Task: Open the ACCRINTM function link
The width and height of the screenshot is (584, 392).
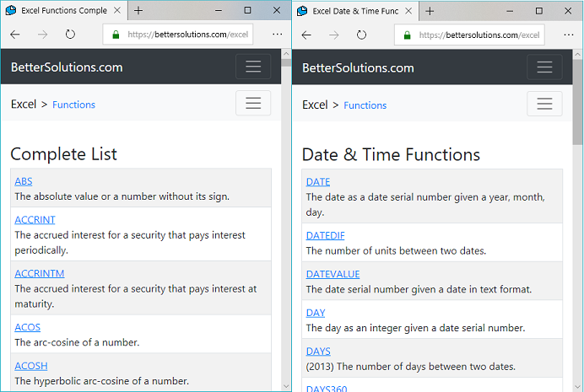Action: point(40,274)
